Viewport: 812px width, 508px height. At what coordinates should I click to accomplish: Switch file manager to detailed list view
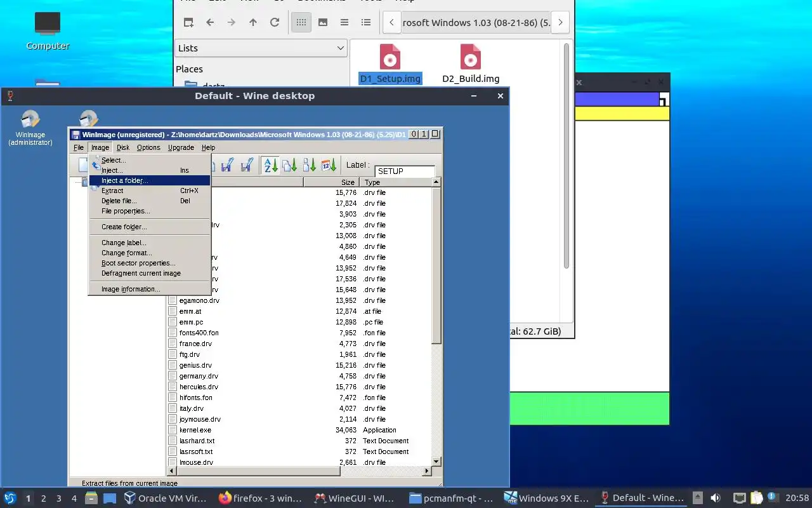(x=366, y=22)
